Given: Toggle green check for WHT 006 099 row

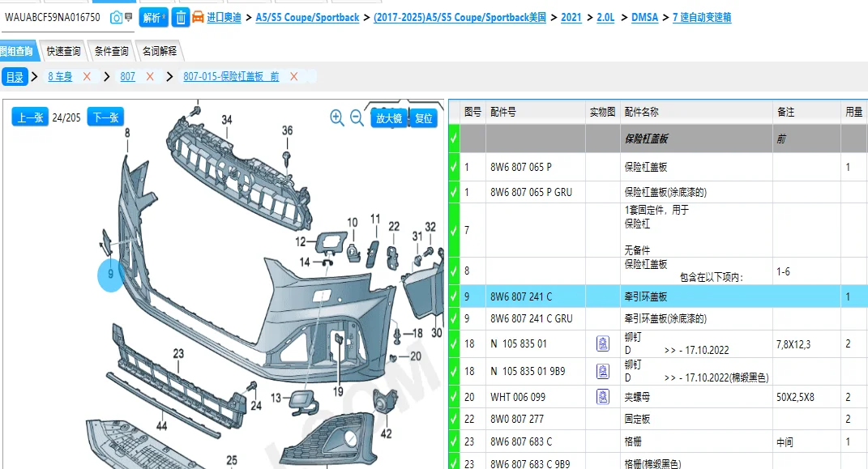Looking at the screenshot, I should click(454, 397).
